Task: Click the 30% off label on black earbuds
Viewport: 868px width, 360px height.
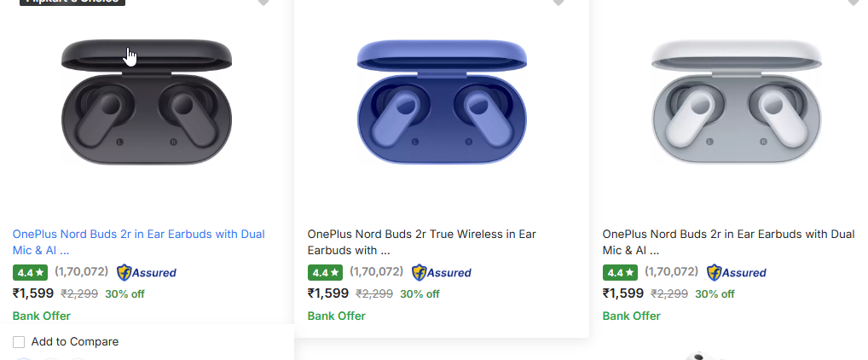Action: coord(124,294)
